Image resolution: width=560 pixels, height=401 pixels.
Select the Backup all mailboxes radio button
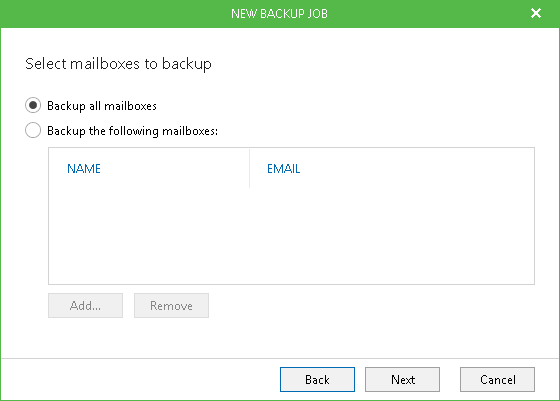(x=33, y=105)
